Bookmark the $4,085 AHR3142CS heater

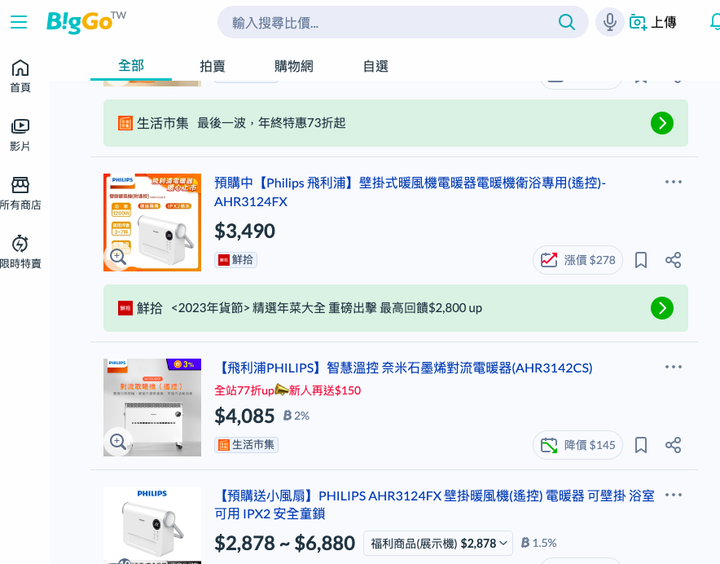point(641,445)
